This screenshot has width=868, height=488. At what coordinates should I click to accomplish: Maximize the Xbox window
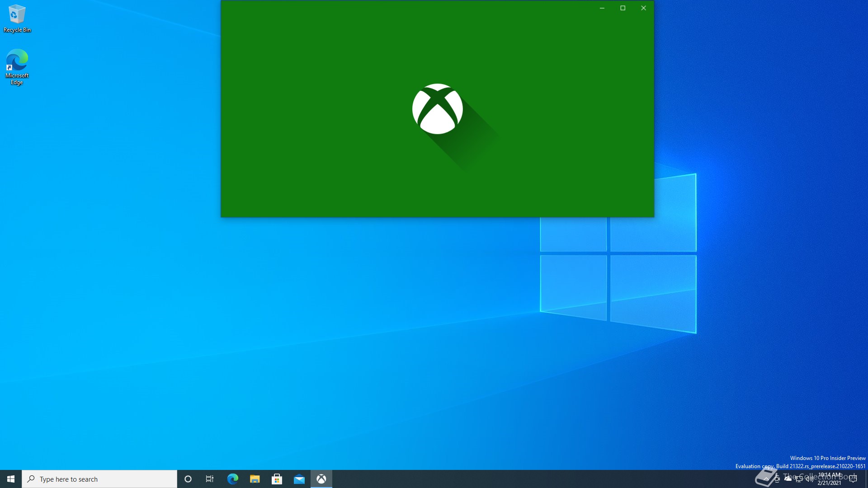(x=623, y=8)
